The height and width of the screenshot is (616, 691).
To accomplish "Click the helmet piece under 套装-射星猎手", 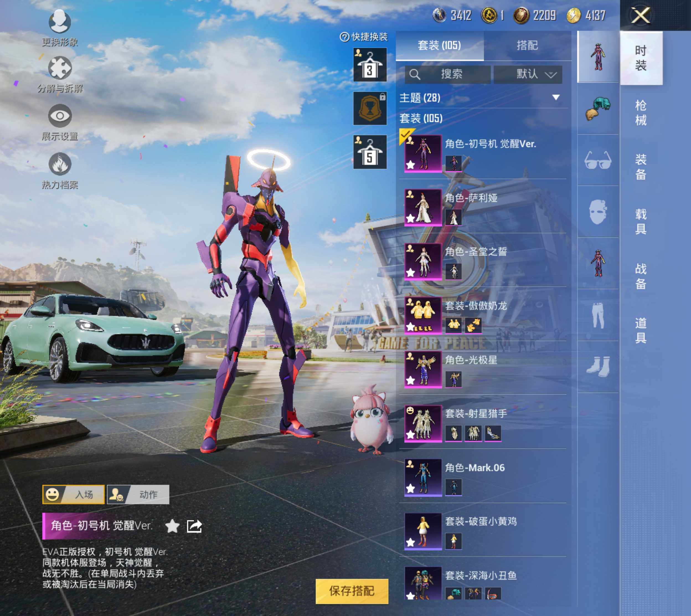I will point(453,433).
